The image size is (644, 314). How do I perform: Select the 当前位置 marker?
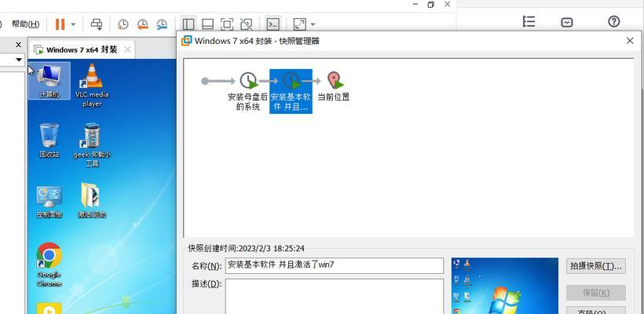point(334,86)
